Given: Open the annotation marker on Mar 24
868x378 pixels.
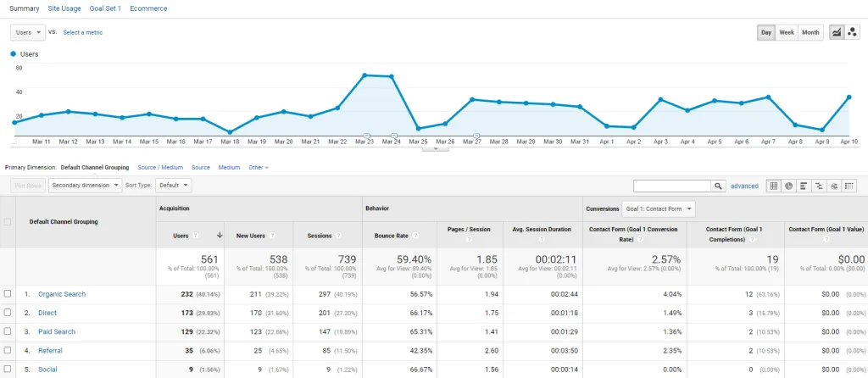Looking at the screenshot, I should tap(394, 136).
